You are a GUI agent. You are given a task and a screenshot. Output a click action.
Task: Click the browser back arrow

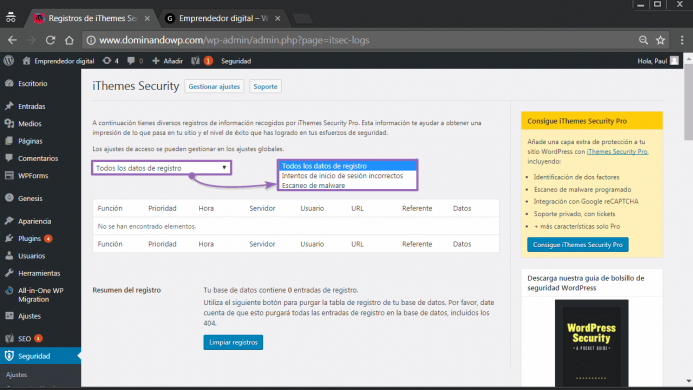[x=12, y=40]
